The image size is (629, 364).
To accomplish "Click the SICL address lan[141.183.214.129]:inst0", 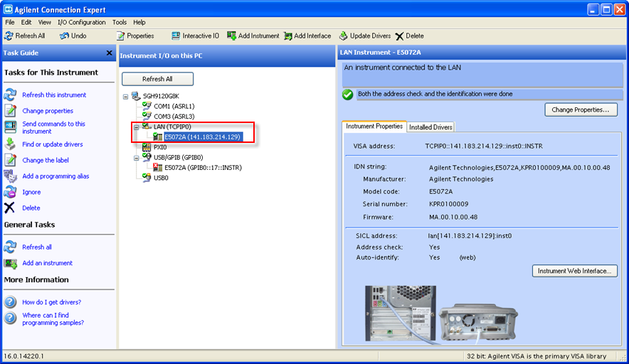I will click(470, 236).
